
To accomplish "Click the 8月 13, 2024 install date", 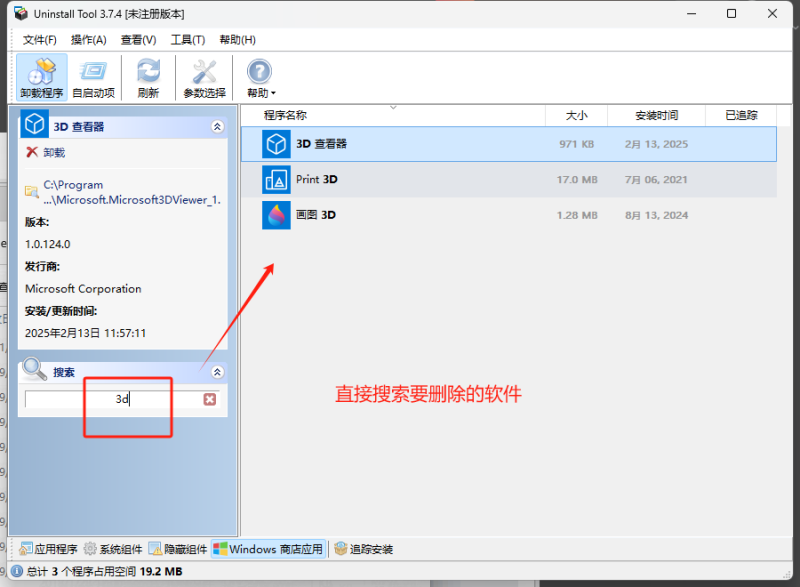I will 657,216.
